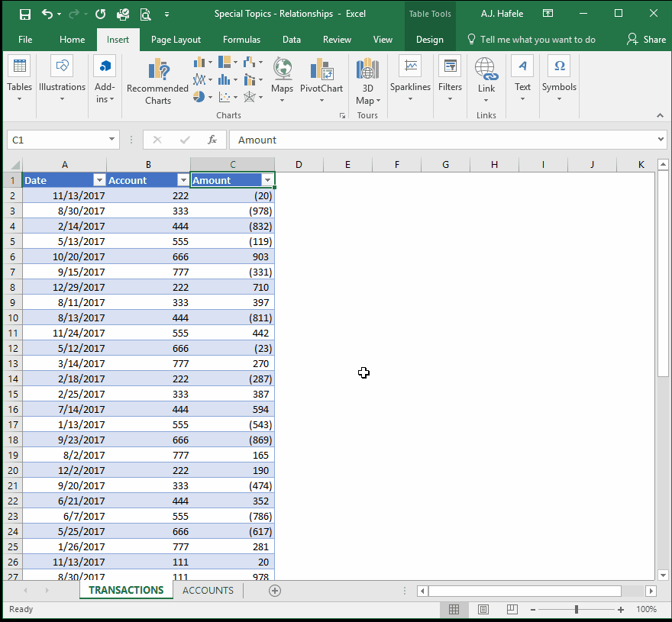Open the Text group
This screenshot has height=622, width=672.
[x=522, y=79]
